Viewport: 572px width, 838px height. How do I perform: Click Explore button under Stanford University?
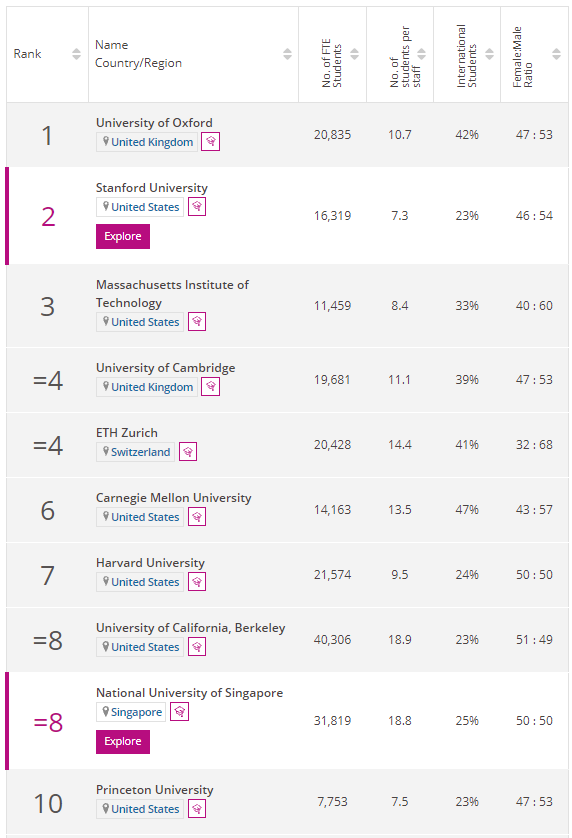[123, 236]
